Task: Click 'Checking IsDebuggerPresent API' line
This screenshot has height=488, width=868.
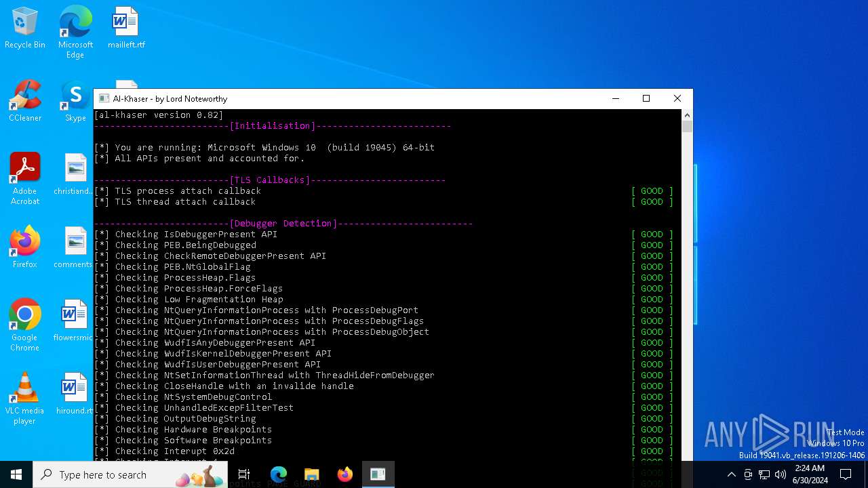Action: (x=186, y=235)
